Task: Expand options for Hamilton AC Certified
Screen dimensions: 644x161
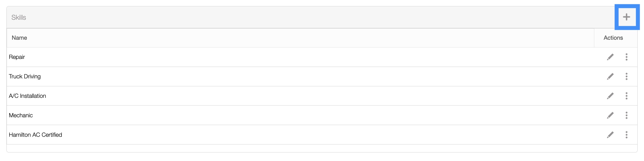Action: pos(626,135)
